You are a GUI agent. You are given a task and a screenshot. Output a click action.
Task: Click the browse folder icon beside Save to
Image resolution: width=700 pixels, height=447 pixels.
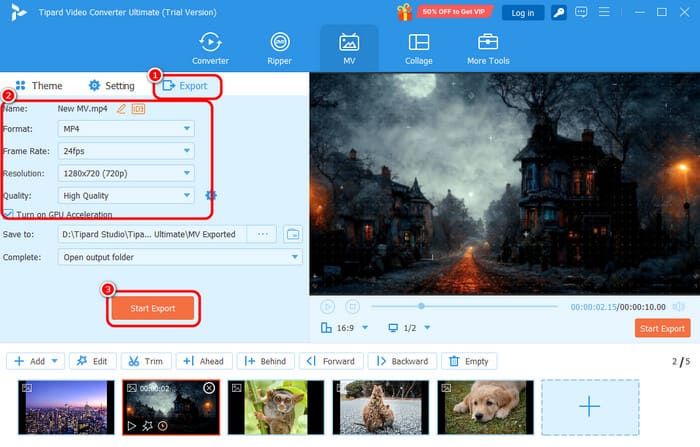tap(293, 234)
